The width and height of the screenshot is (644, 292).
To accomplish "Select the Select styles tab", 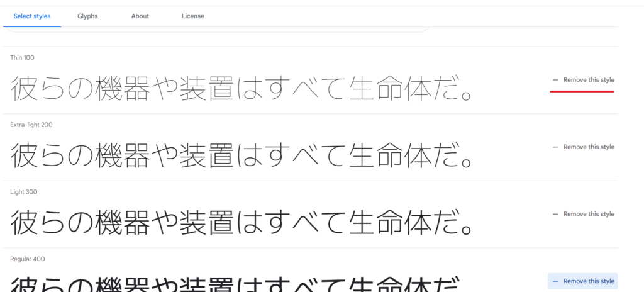I will [x=32, y=16].
